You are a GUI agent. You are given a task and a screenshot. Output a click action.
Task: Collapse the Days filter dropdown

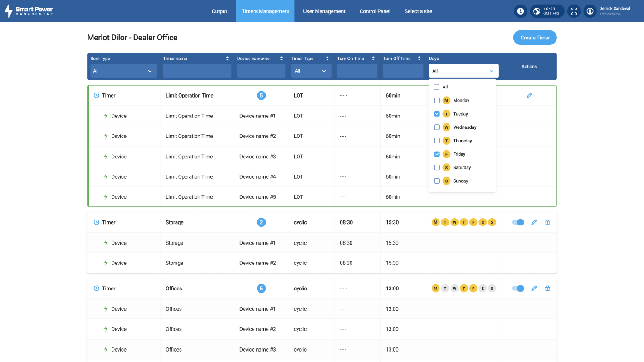463,71
